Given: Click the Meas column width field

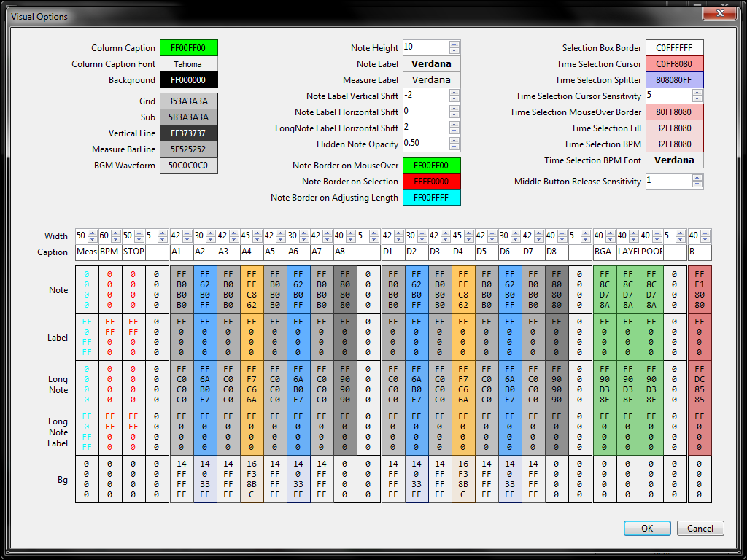Looking at the screenshot, I should tap(81, 236).
